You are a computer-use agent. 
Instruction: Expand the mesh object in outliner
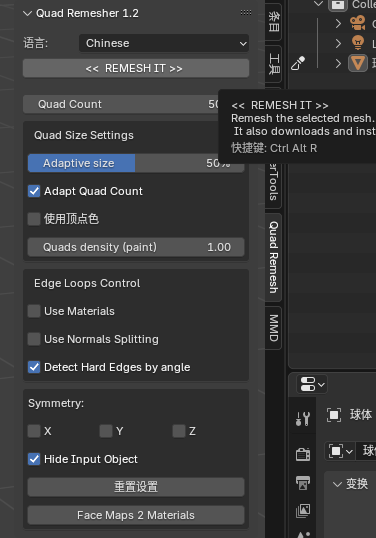(x=338, y=63)
